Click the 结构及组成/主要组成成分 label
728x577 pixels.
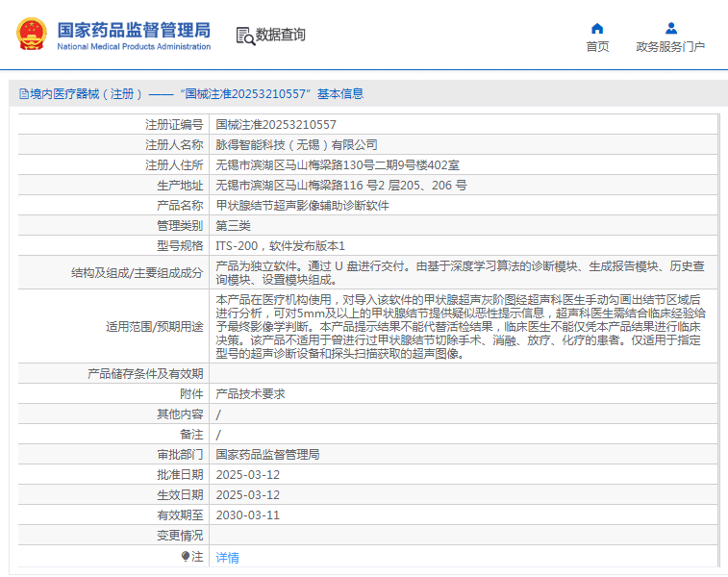(x=137, y=273)
